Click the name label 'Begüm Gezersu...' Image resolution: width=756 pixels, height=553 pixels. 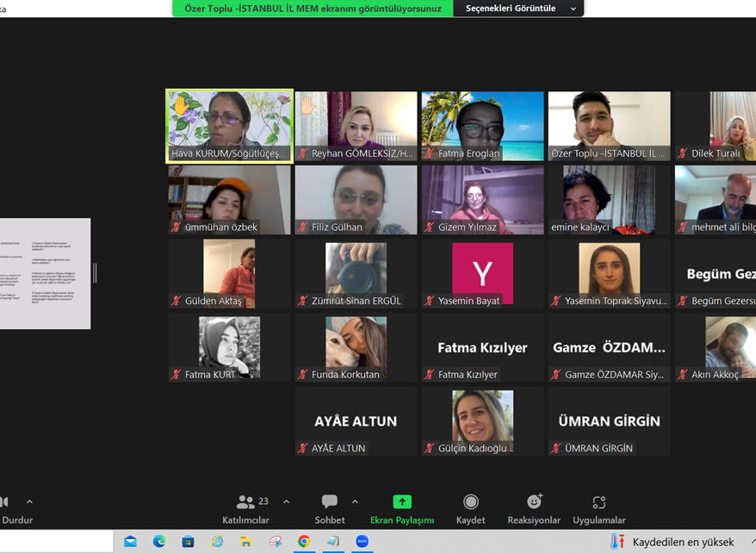pos(723,301)
